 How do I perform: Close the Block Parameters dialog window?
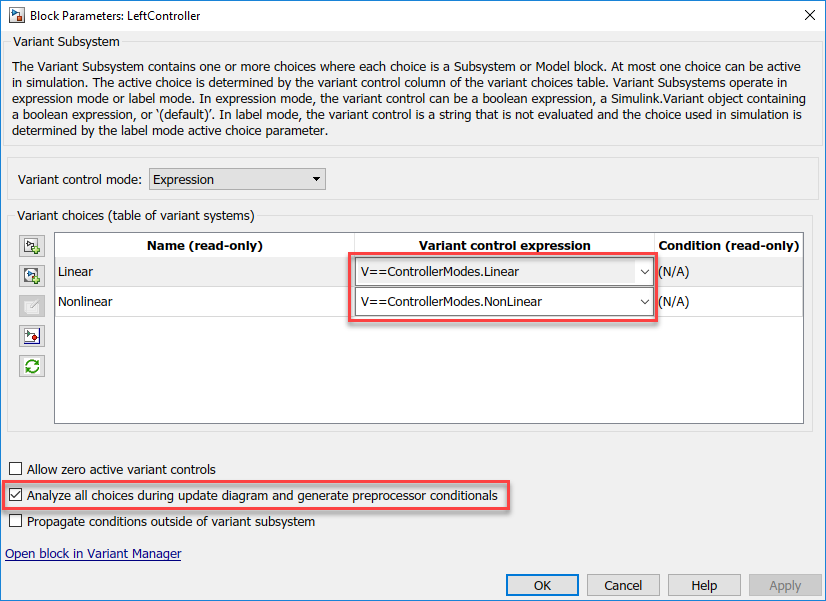807,15
